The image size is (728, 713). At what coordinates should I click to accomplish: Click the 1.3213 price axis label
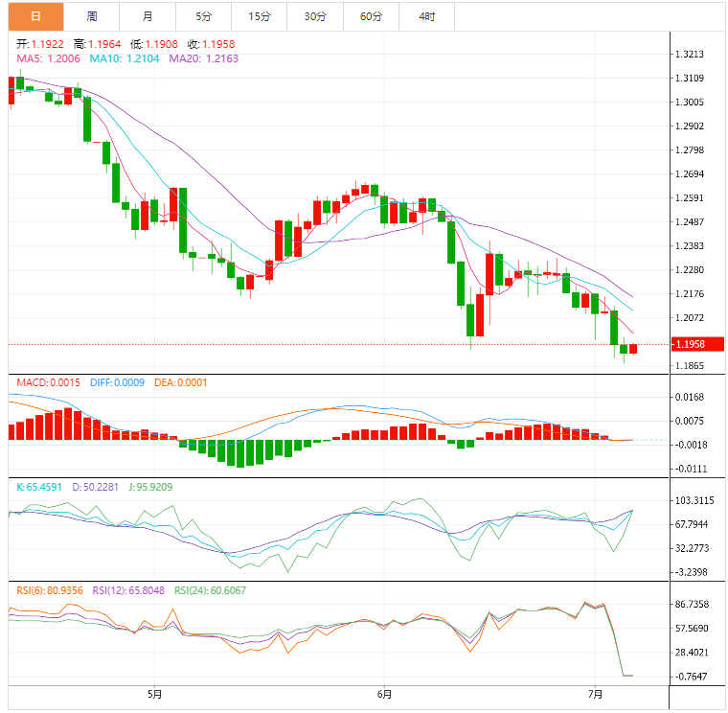(689, 55)
